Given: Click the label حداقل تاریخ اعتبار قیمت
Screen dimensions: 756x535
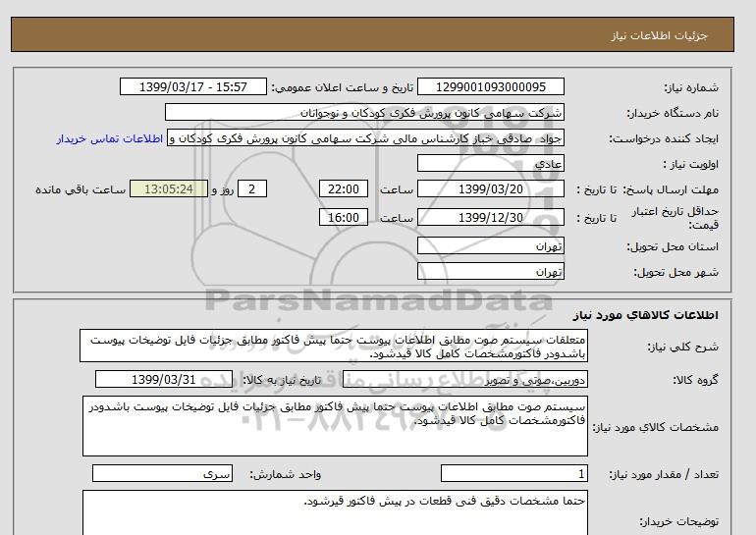Looking at the screenshot, I should tap(675, 218).
